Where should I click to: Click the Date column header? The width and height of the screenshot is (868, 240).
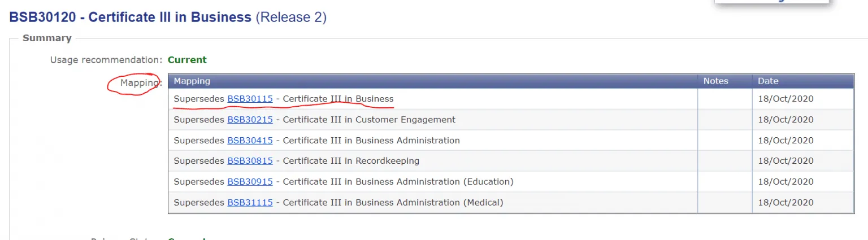[x=768, y=81]
